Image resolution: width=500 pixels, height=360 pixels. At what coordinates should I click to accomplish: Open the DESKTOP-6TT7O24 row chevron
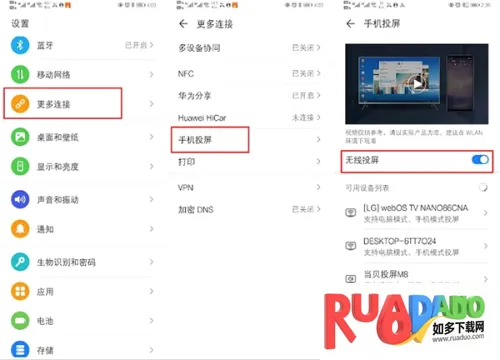pos(485,246)
